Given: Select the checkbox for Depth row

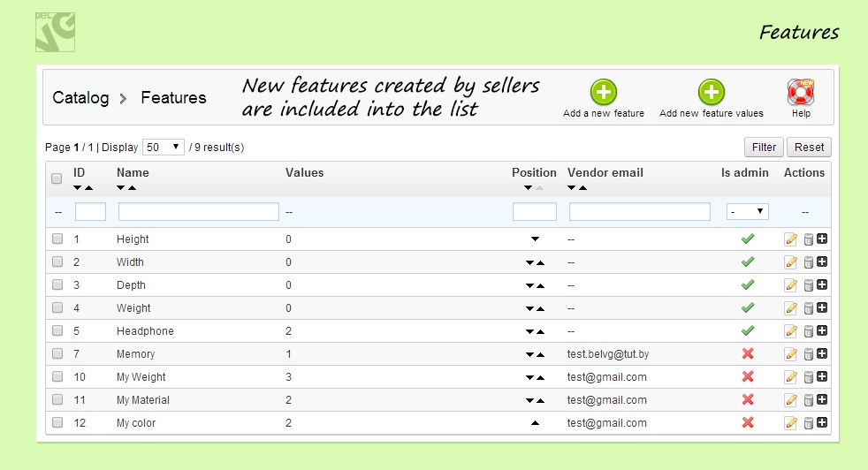Looking at the screenshot, I should [57, 285].
